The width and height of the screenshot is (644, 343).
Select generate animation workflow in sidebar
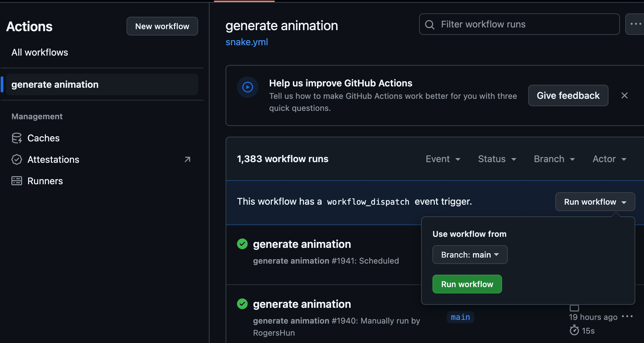pyautogui.click(x=102, y=84)
